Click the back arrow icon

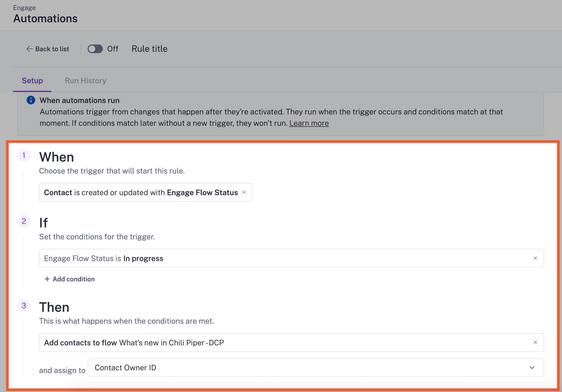point(29,49)
